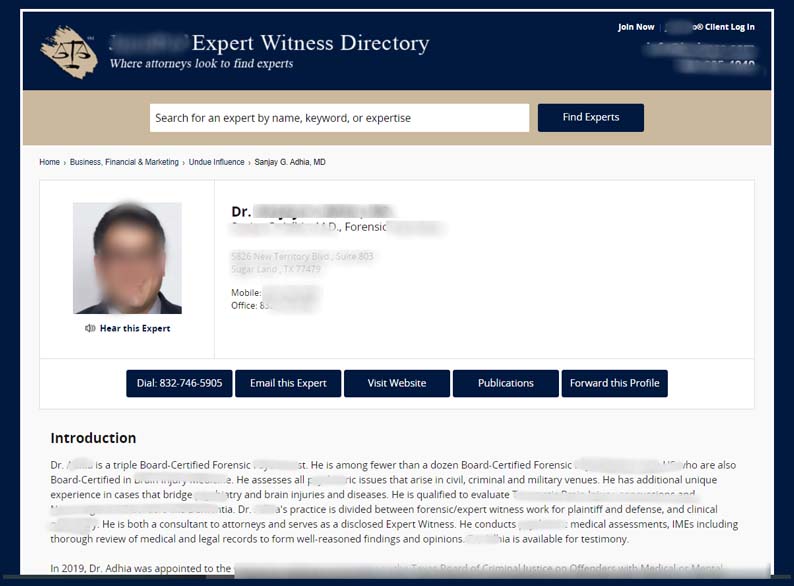Click the expert's profile photo
The width and height of the screenshot is (794, 586).
127,258
